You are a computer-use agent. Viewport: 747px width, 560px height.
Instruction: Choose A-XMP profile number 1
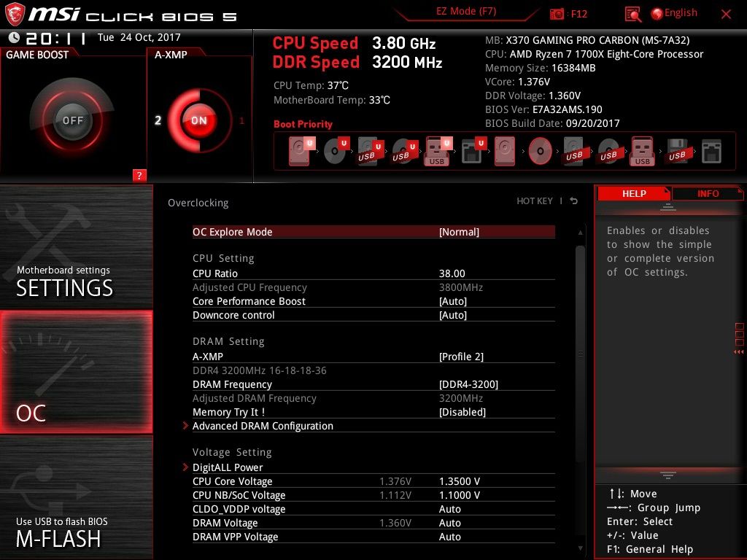[x=241, y=120]
